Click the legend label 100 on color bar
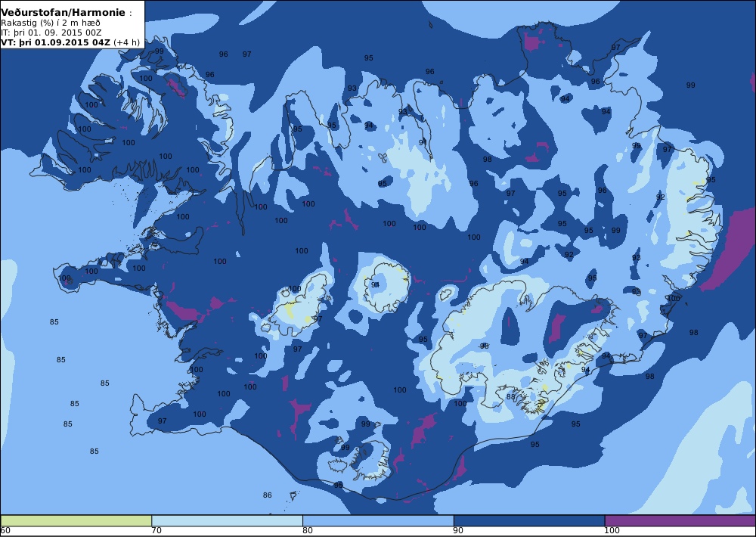 [x=612, y=531]
